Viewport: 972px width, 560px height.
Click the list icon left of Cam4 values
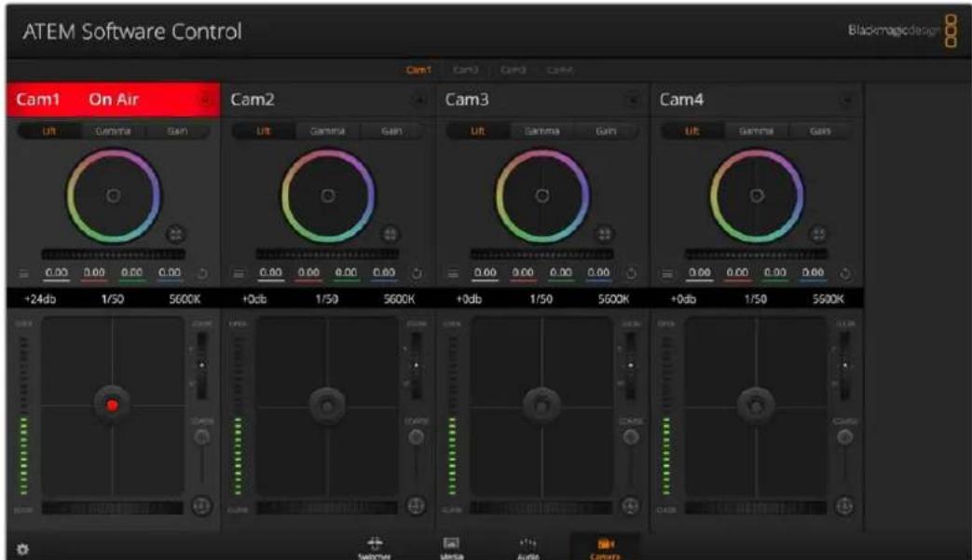coord(667,273)
